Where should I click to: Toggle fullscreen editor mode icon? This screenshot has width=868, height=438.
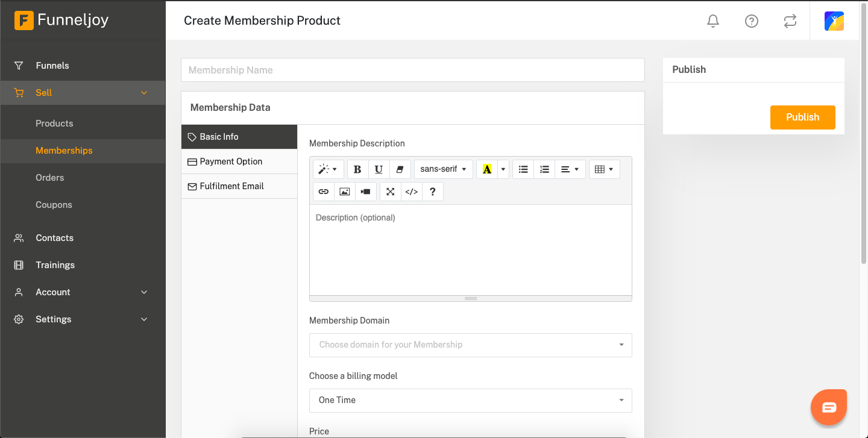point(391,192)
